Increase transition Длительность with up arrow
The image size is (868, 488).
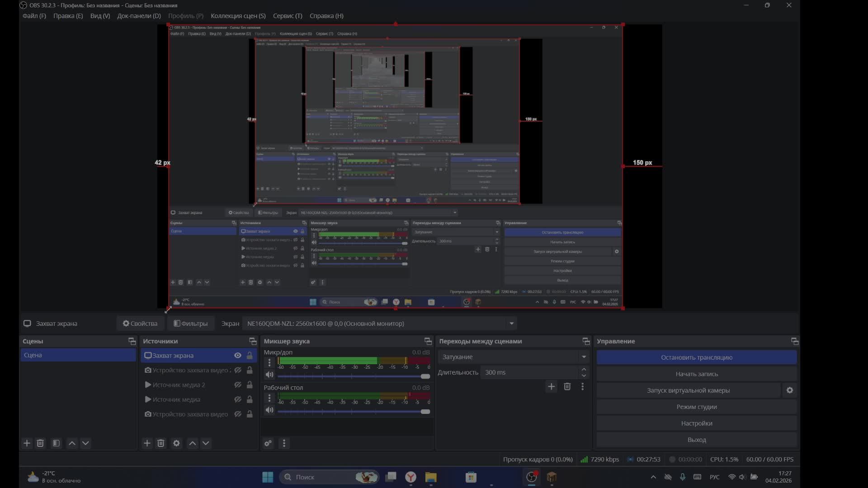tap(584, 370)
